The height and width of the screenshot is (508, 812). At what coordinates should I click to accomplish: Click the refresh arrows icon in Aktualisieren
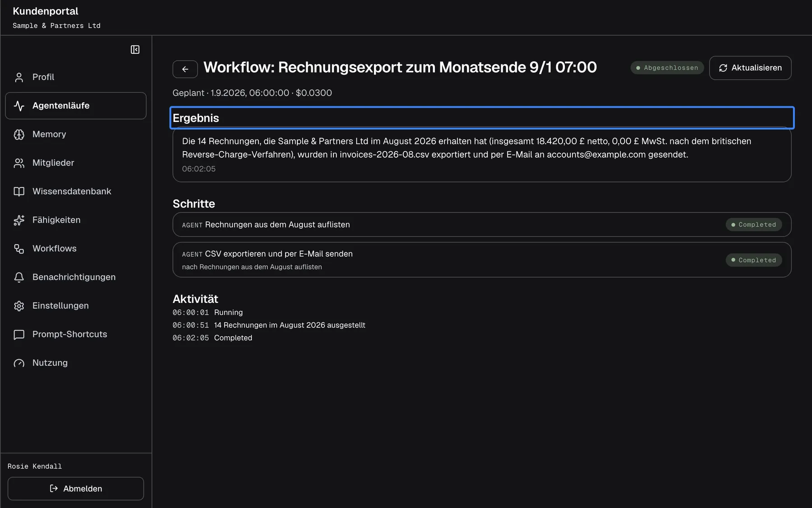click(x=723, y=68)
